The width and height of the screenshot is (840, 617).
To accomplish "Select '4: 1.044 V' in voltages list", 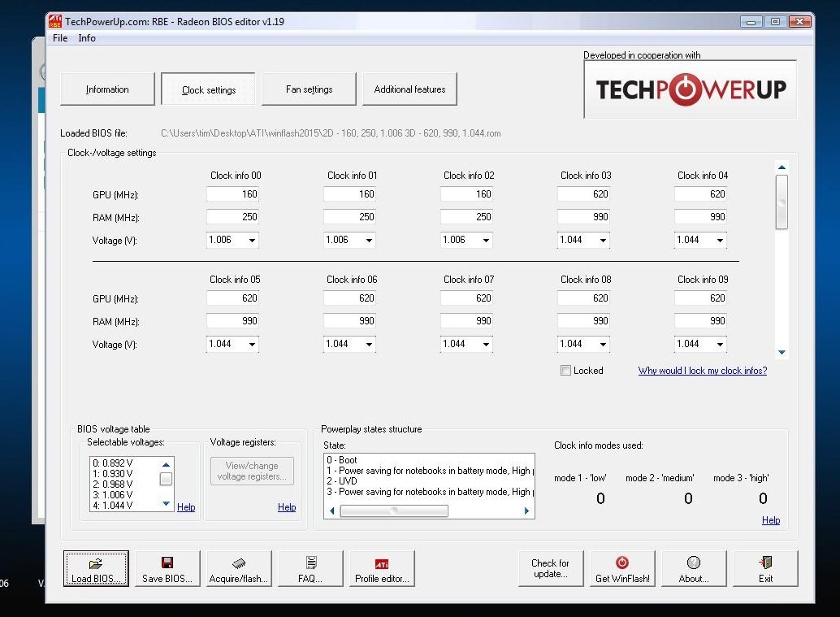I will [x=112, y=506].
